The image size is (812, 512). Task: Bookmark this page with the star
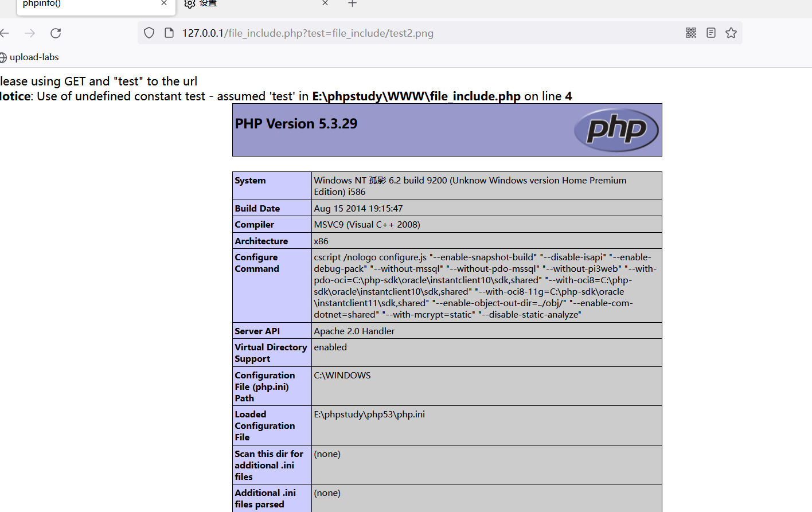tap(731, 33)
